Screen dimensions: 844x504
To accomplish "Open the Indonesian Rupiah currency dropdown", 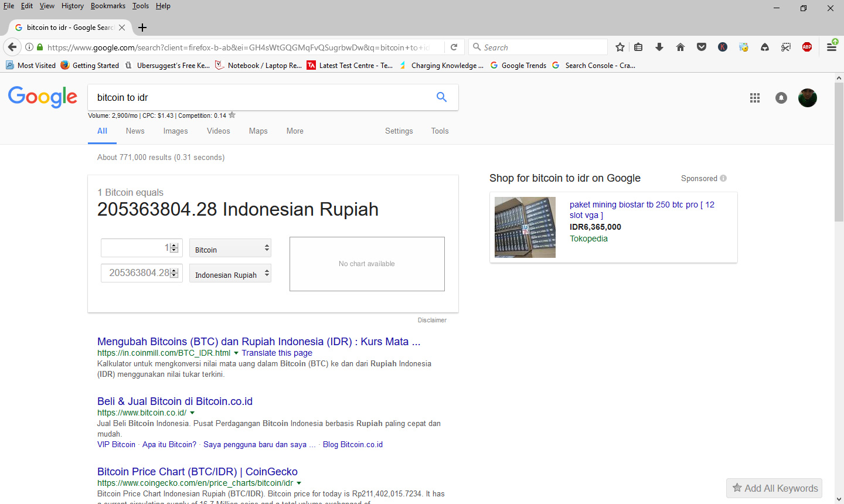I will pyautogui.click(x=230, y=273).
